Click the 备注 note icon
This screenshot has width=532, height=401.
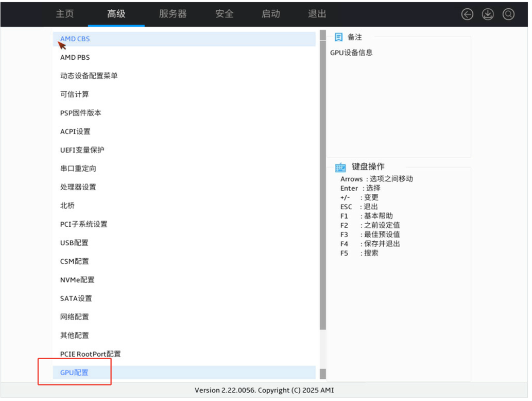338,37
